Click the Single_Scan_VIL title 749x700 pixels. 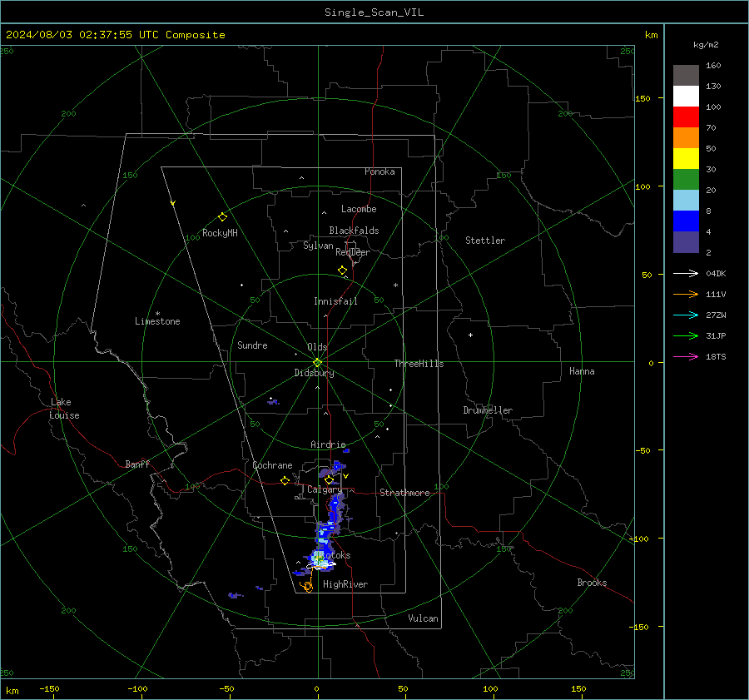click(374, 12)
